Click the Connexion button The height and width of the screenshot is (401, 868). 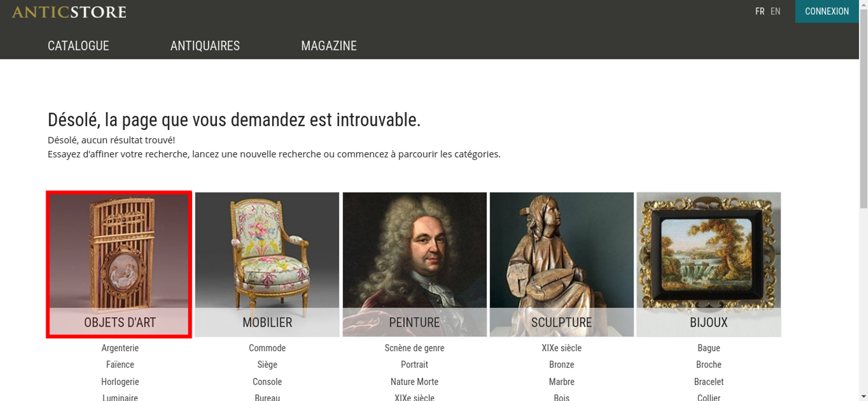[x=827, y=11]
